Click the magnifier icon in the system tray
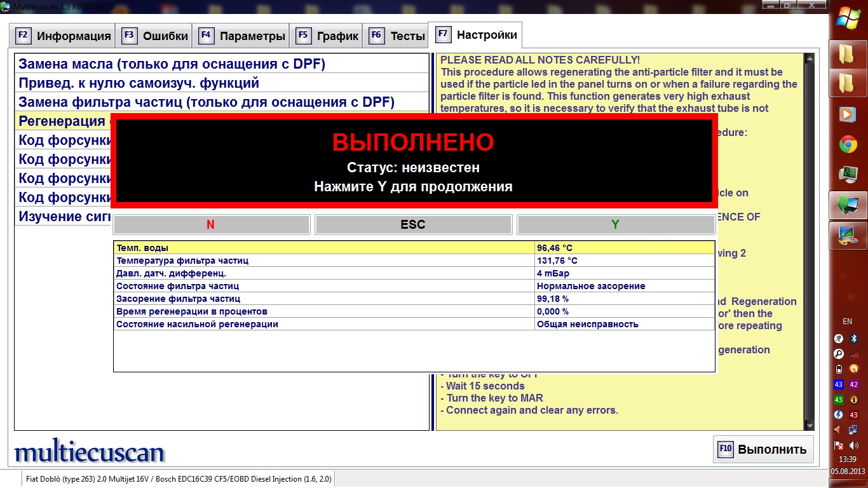Image resolution: width=868 pixels, height=488 pixels. [x=838, y=354]
